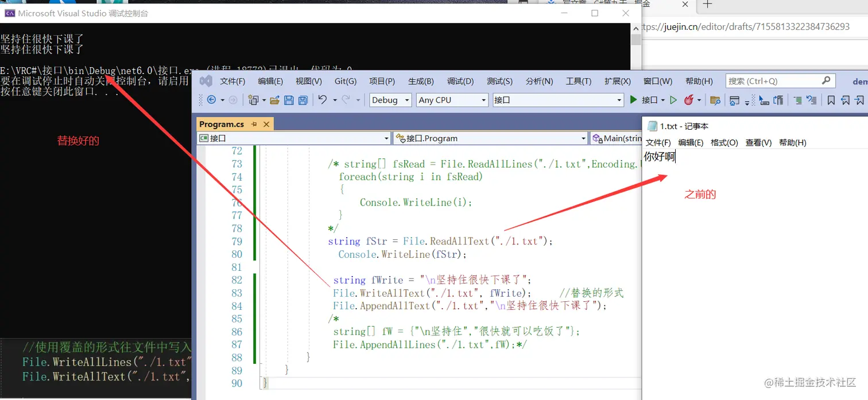
Task: Open the 文件(F) menu in Visual Studio
Action: coord(232,81)
